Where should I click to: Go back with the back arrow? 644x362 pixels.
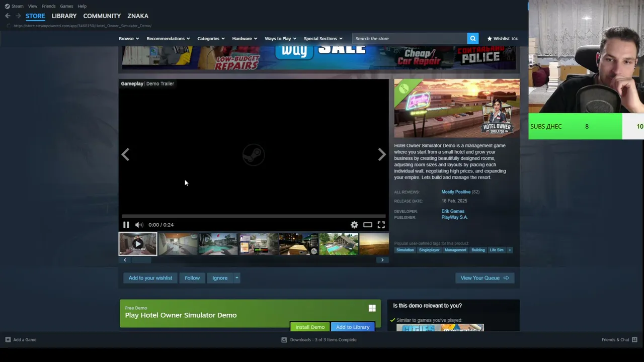click(x=8, y=16)
